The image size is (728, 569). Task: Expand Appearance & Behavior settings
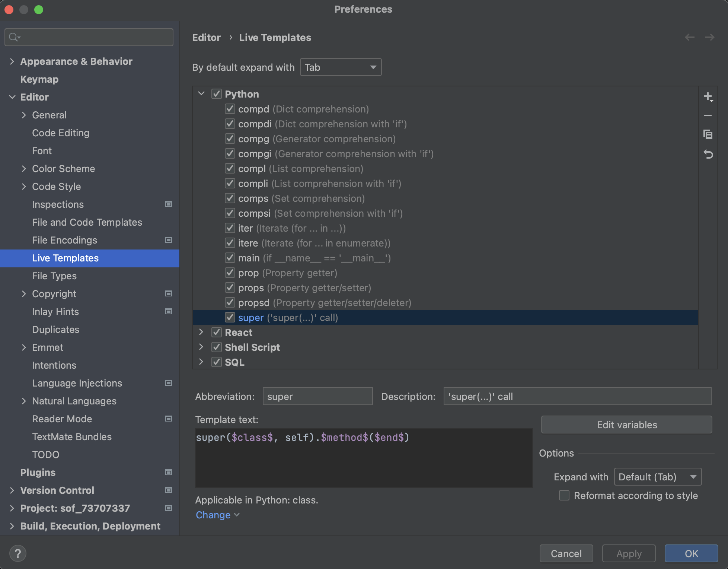(x=12, y=61)
